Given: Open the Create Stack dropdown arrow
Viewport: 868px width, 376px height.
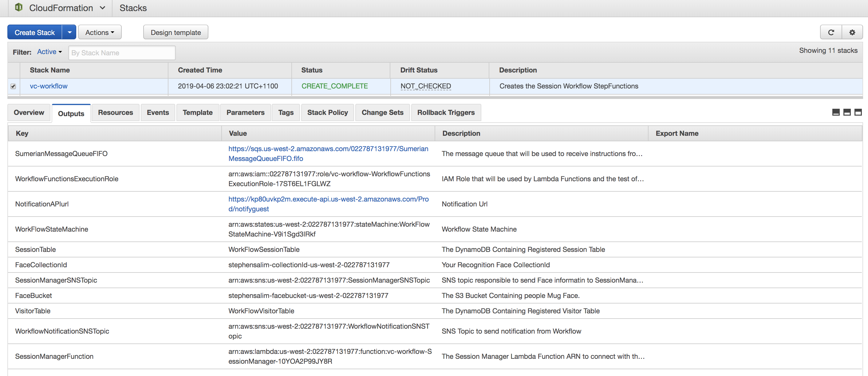Looking at the screenshot, I should pyautogui.click(x=69, y=32).
